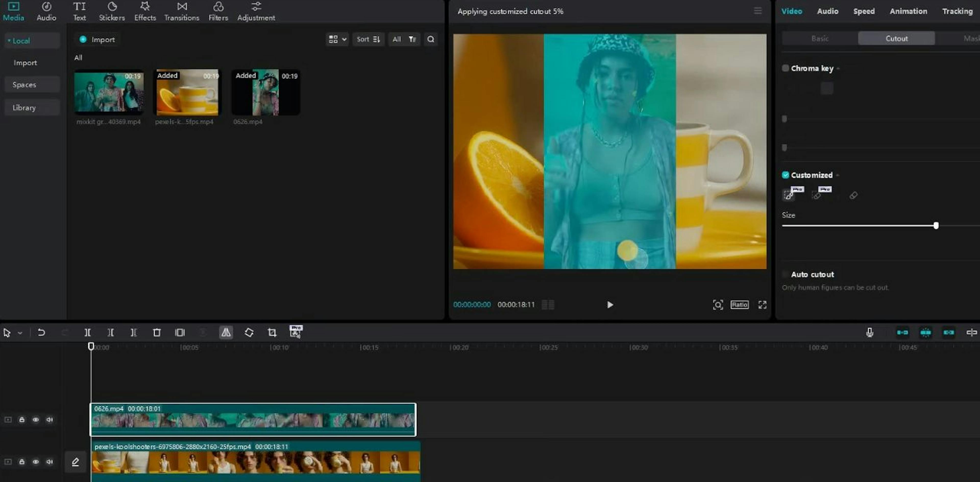Expand the selection cursor tool dropdown arrow

[20, 333]
